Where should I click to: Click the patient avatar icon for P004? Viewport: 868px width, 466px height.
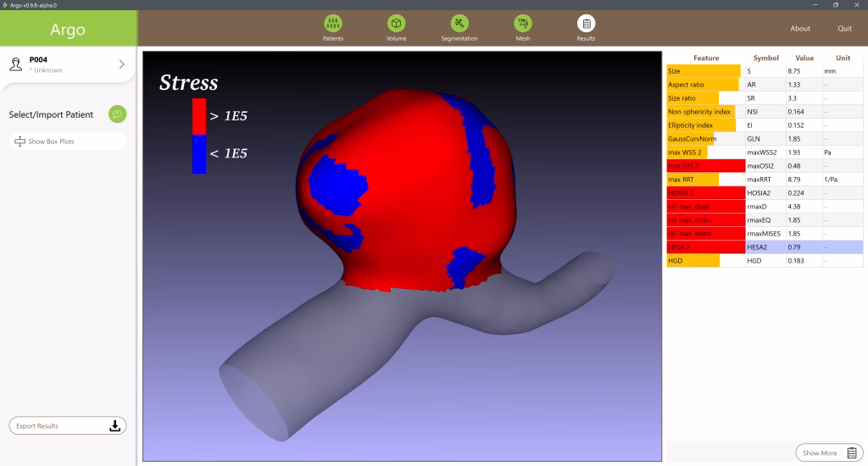(x=16, y=64)
